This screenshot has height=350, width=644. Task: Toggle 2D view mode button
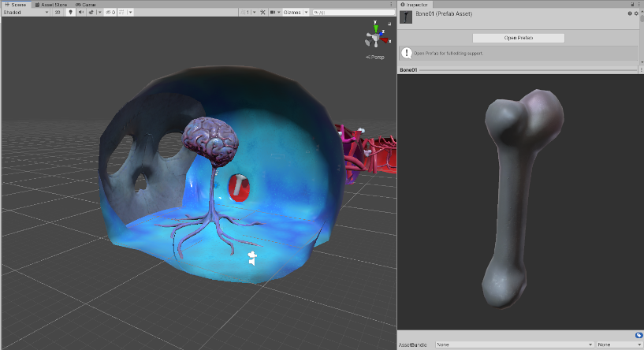pyautogui.click(x=58, y=13)
